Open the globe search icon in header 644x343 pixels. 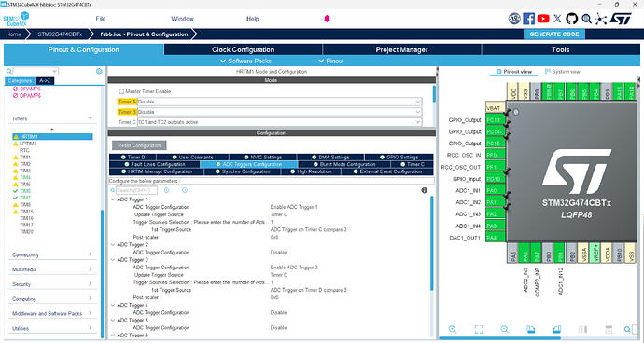click(586, 19)
